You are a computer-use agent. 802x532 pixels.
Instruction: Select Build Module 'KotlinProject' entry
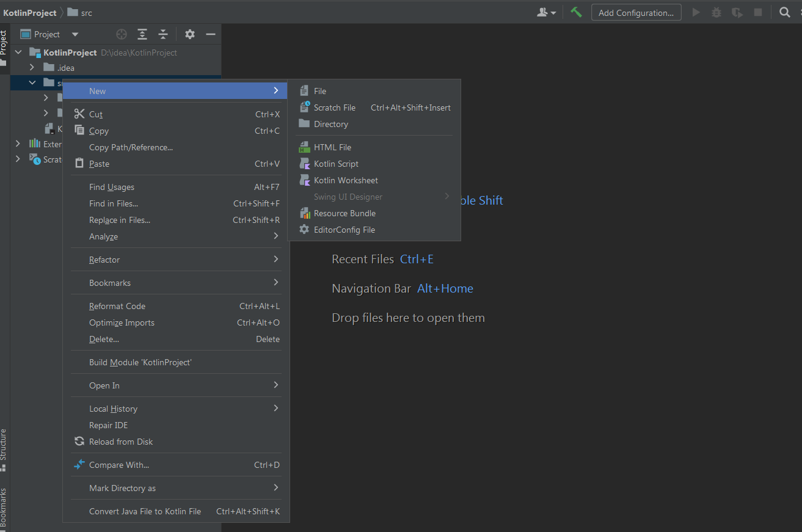176,362
